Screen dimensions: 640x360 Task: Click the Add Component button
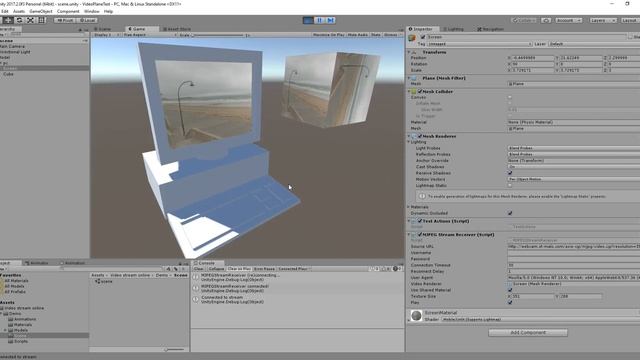tap(528, 333)
